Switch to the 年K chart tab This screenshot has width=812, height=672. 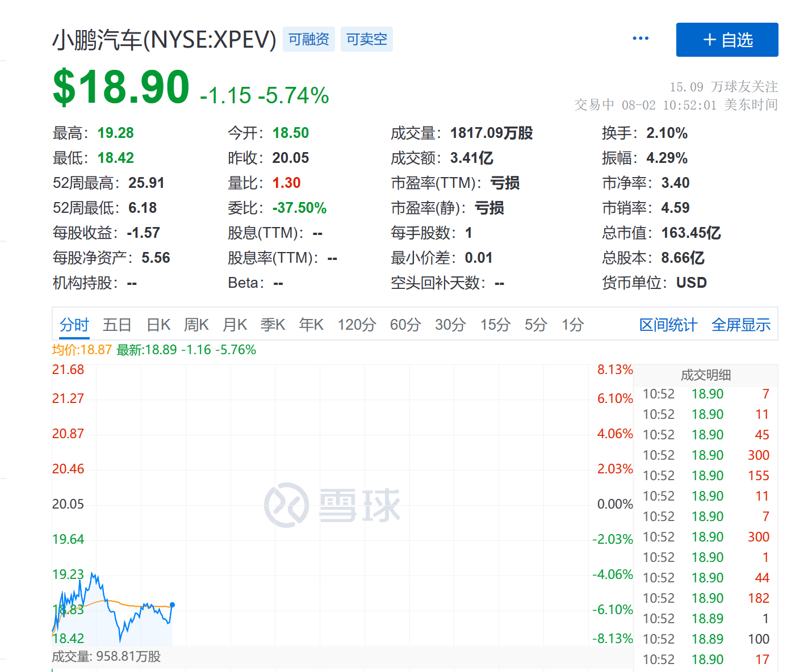pyautogui.click(x=311, y=325)
